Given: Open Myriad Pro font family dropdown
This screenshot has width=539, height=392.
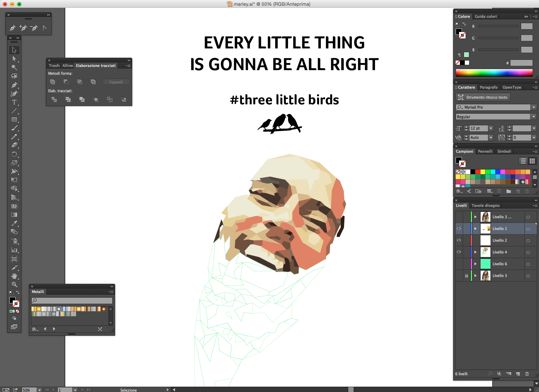Looking at the screenshot, I should (534, 107).
